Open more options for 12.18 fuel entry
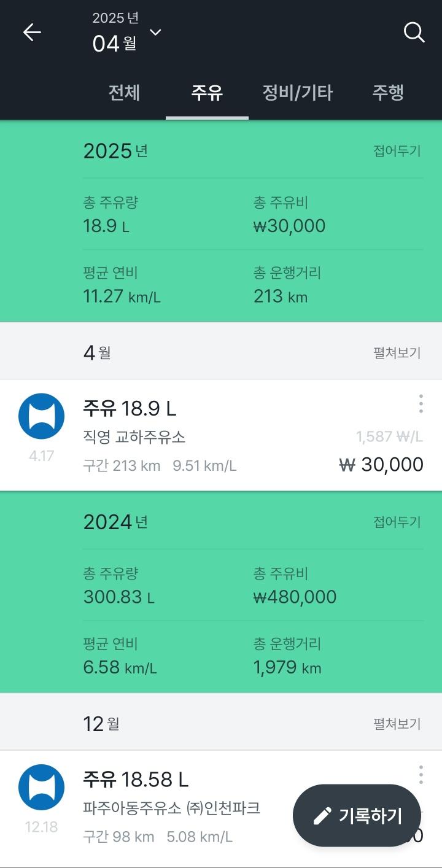 click(421, 775)
